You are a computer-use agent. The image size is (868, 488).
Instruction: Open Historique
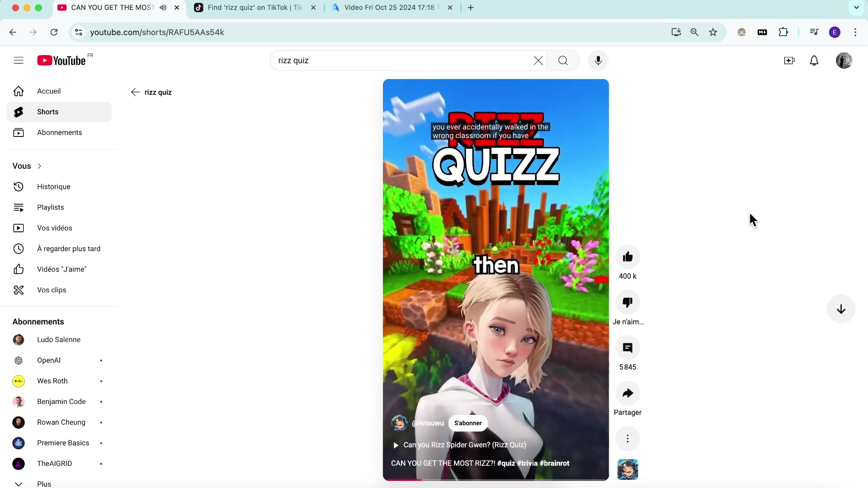click(x=59, y=187)
